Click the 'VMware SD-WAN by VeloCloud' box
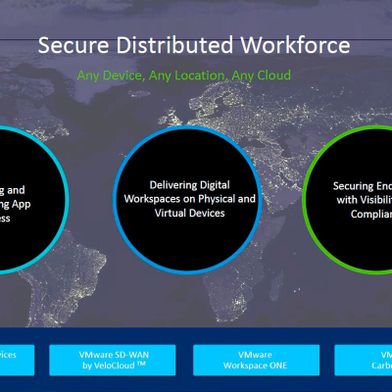The width and height of the screenshot is (392, 392). (113, 360)
